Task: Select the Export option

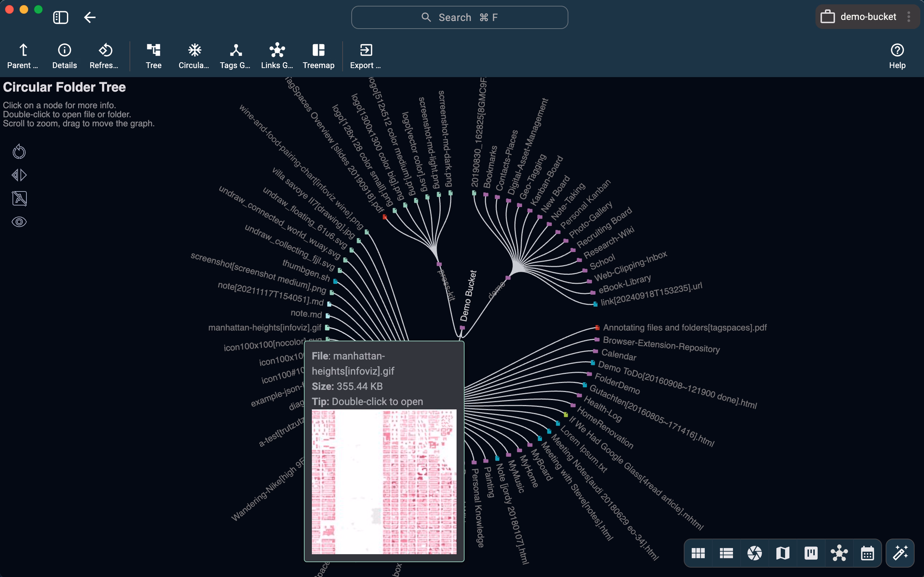Action: click(x=365, y=56)
